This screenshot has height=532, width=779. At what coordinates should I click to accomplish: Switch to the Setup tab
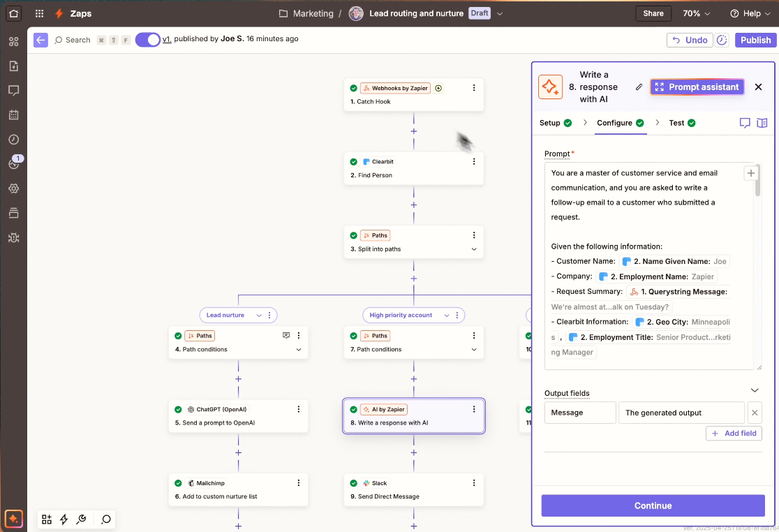click(556, 123)
